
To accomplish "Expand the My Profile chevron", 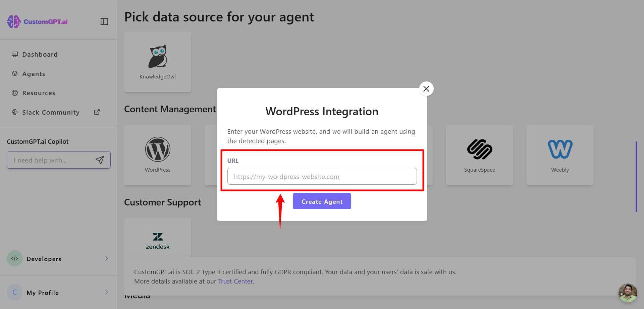I will pyautogui.click(x=106, y=292).
